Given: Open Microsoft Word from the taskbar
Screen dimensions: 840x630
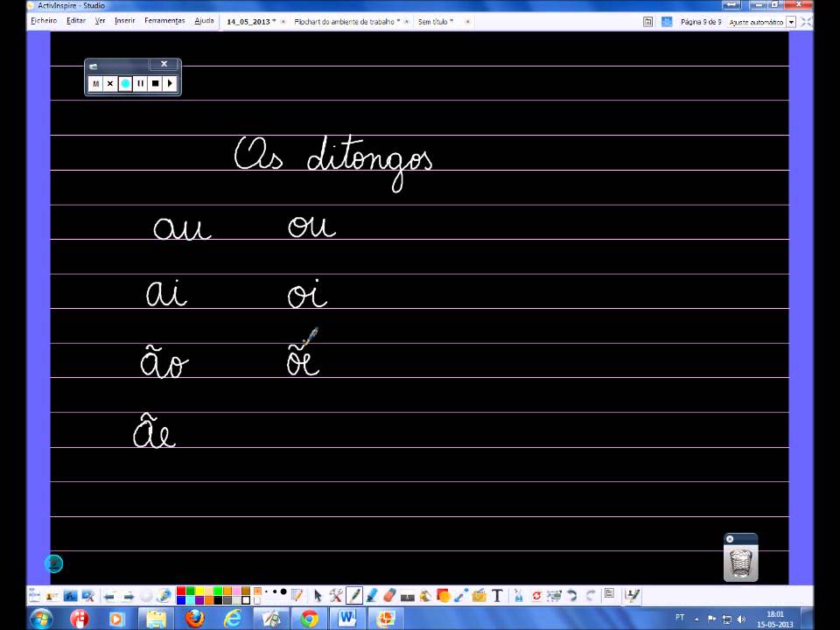Looking at the screenshot, I should tap(347, 619).
